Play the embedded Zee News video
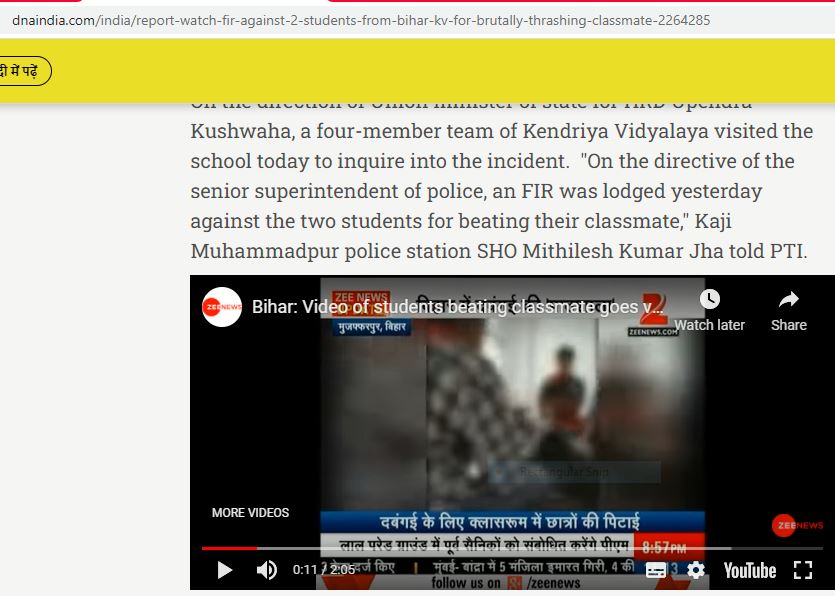835x596 pixels. click(225, 570)
